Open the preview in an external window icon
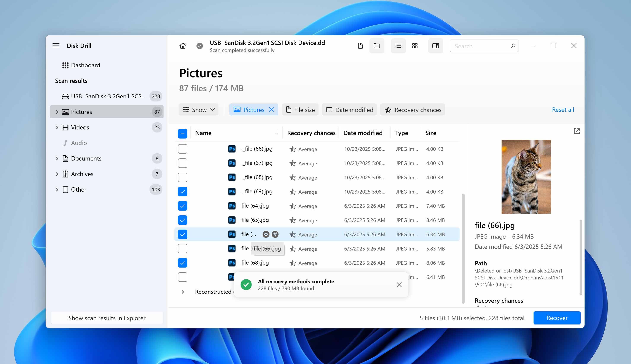The height and width of the screenshot is (364, 631). pyautogui.click(x=576, y=131)
